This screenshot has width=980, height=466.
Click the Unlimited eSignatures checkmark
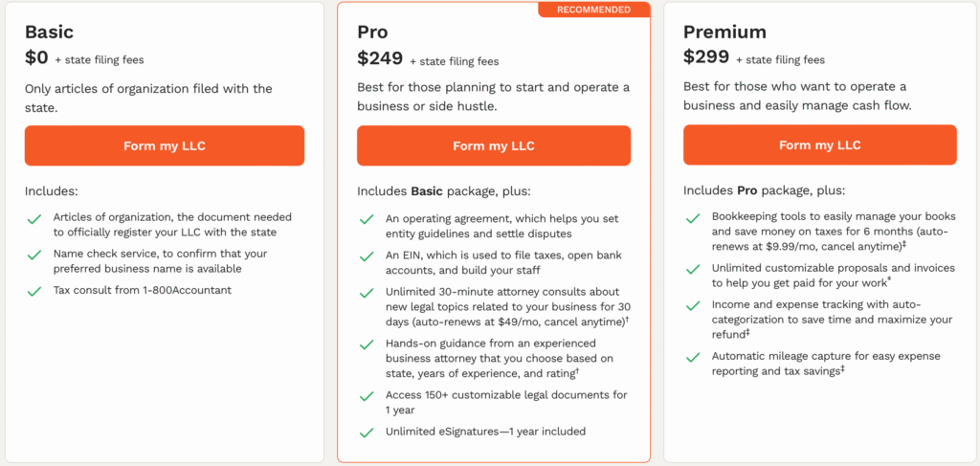pyautogui.click(x=367, y=433)
